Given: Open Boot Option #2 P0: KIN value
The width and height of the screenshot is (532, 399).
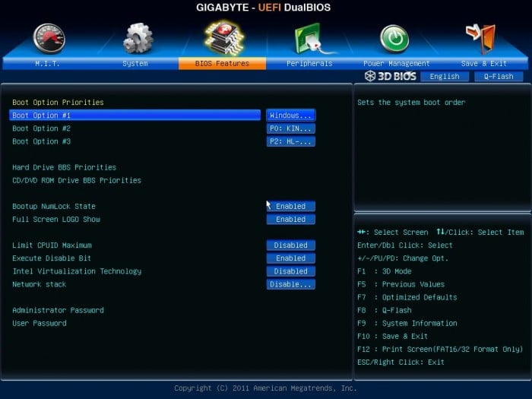Looking at the screenshot, I should pyautogui.click(x=291, y=128).
